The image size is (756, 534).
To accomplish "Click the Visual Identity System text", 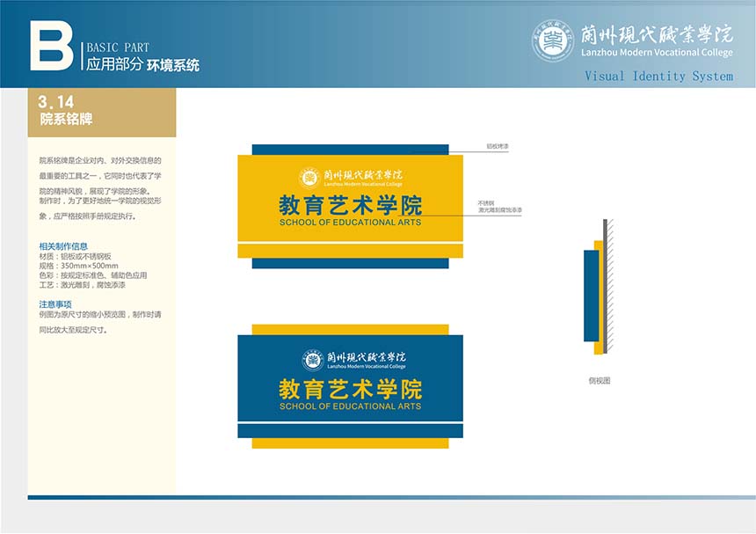I will coord(658,77).
